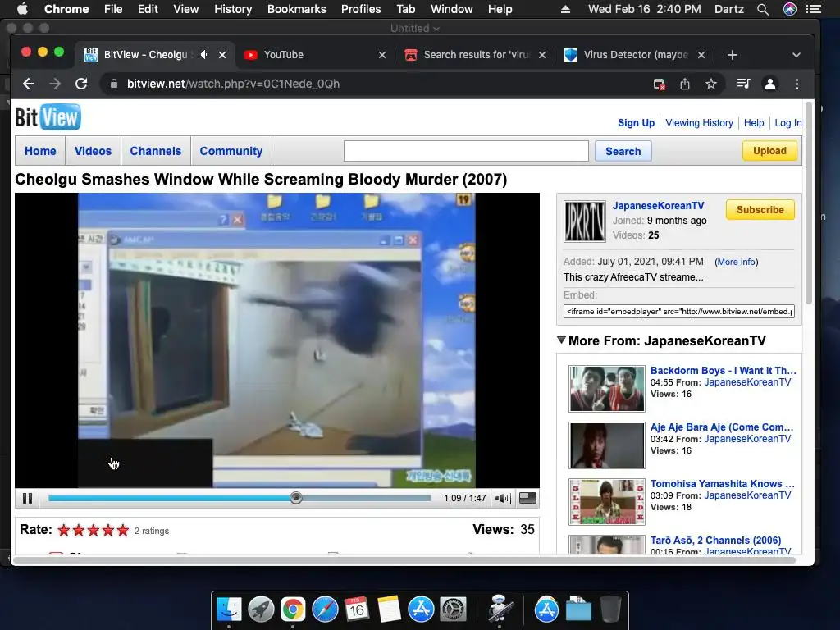Click the lock icon in address bar
This screenshot has height=630, width=840.
click(x=113, y=84)
